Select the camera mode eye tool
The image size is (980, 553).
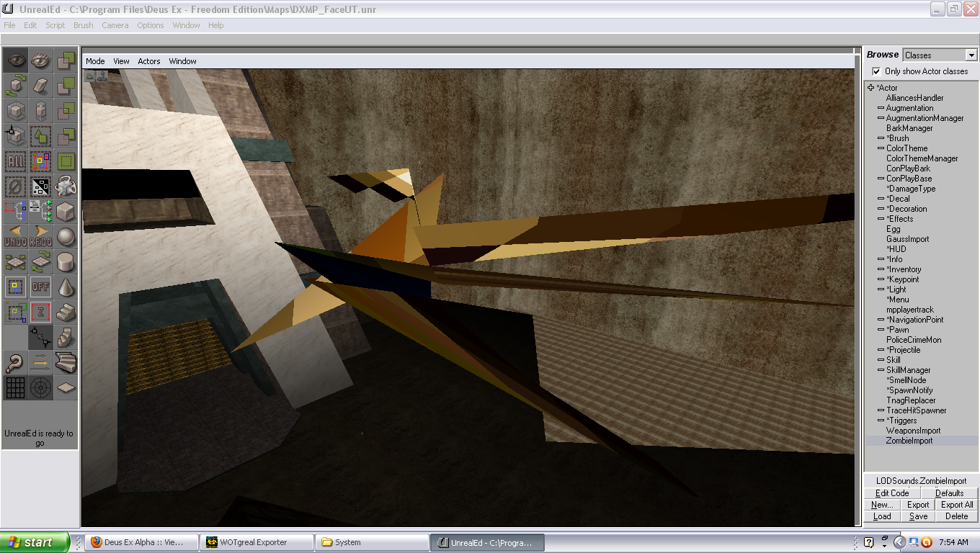pos(16,60)
